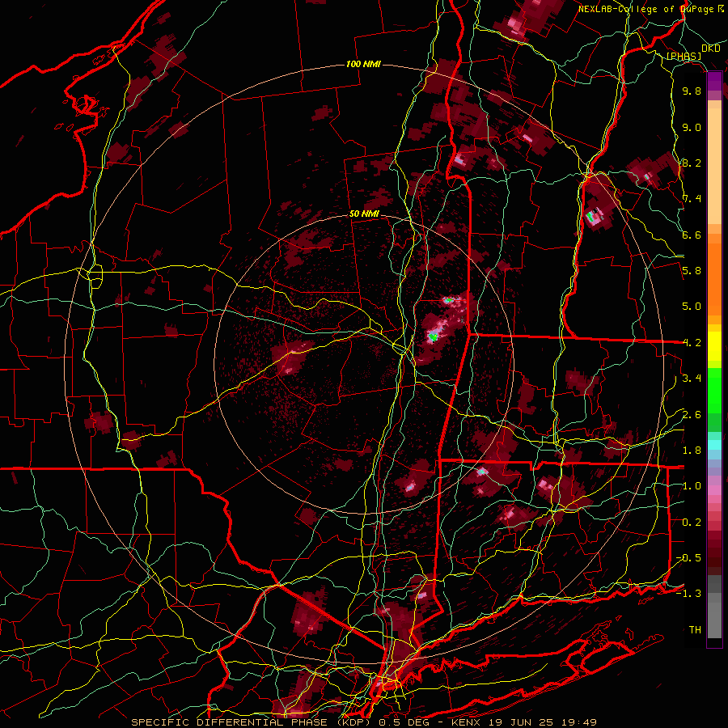Viewport: 728px width, 728px height.
Task: Click the -1.3 legend value
Action: coord(688,594)
